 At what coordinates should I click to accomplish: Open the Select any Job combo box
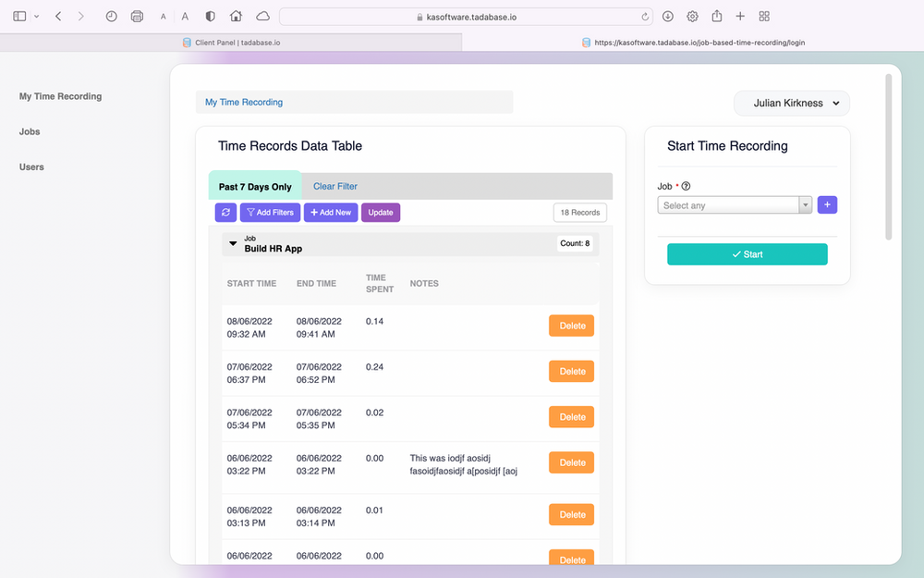pos(728,204)
